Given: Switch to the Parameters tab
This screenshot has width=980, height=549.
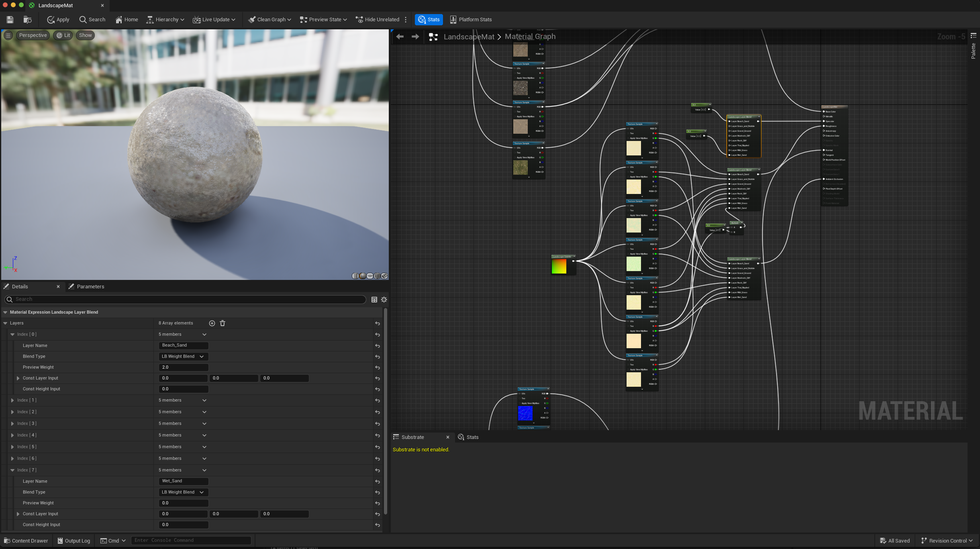Looking at the screenshot, I should pos(90,287).
